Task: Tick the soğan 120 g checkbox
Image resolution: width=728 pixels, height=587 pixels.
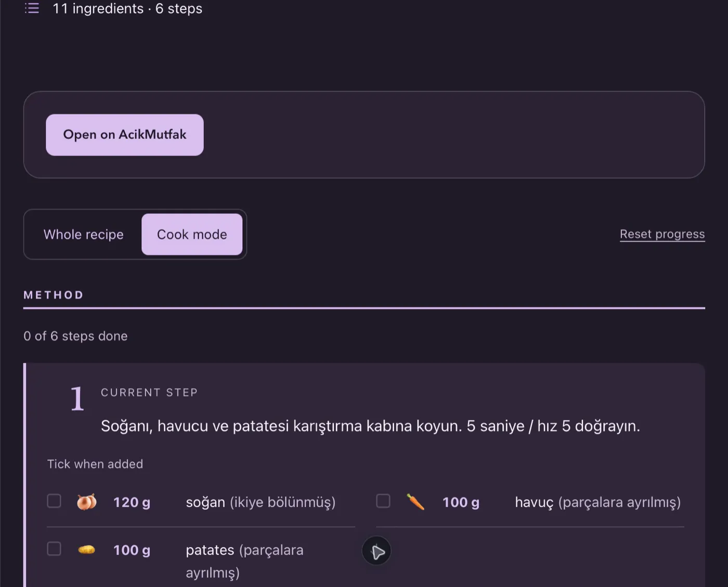Action: point(54,501)
